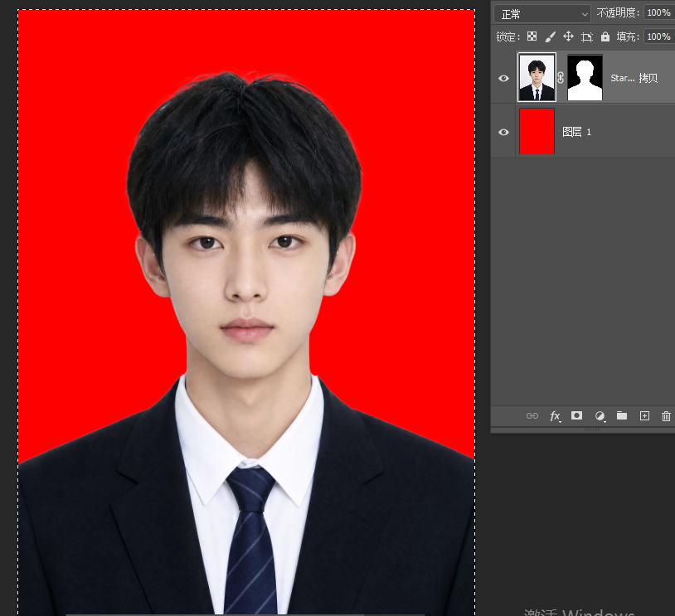Lock transparent pixels checkerboard icon
The image size is (675, 616).
tap(532, 36)
